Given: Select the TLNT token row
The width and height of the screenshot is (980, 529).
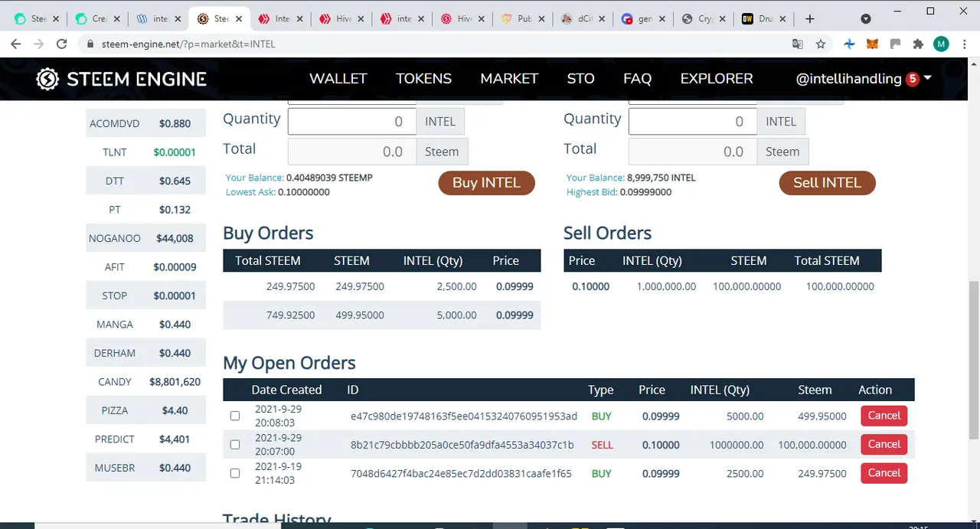Looking at the screenshot, I should click(x=145, y=152).
